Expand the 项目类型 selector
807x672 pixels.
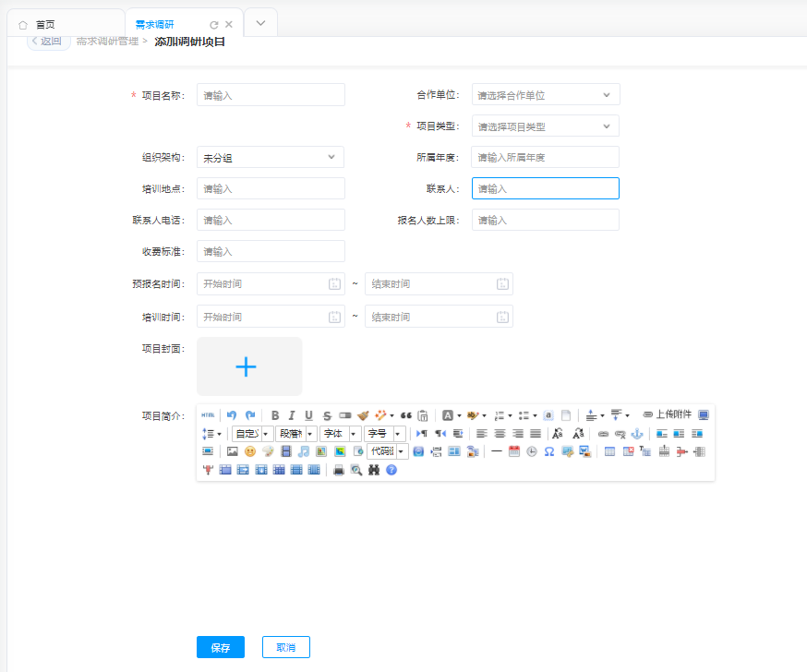coord(545,126)
